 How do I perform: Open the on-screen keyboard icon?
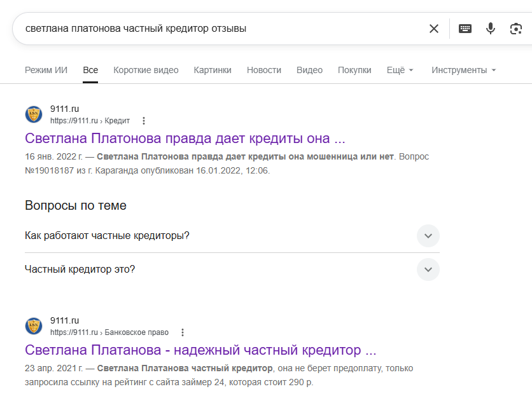click(465, 29)
